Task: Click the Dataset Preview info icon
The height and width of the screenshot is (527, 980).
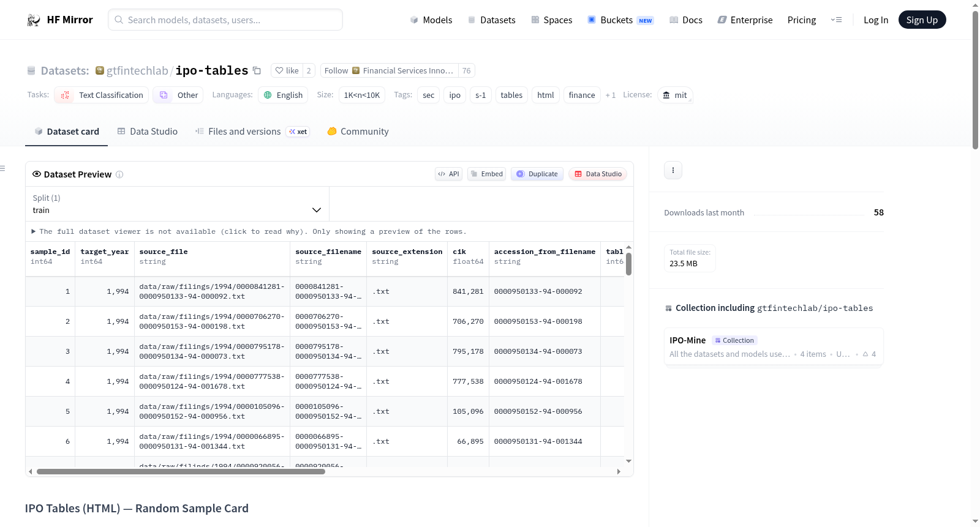Action: pyautogui.click(x=119, y=174)
